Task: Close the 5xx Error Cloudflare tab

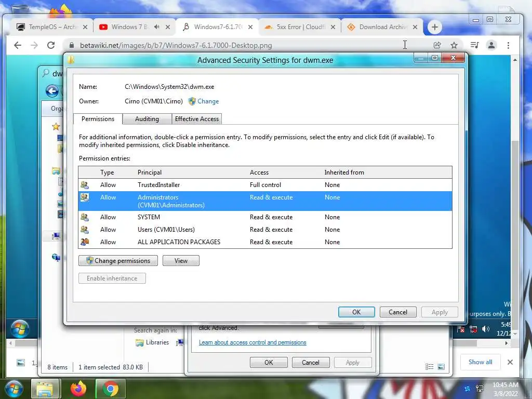Action: click(333, 27)
